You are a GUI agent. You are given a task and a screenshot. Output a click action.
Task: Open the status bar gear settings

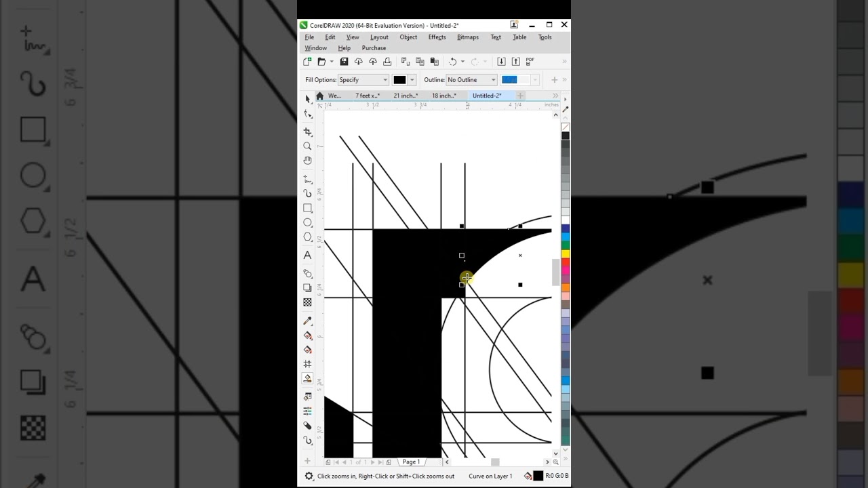[309, 476]
